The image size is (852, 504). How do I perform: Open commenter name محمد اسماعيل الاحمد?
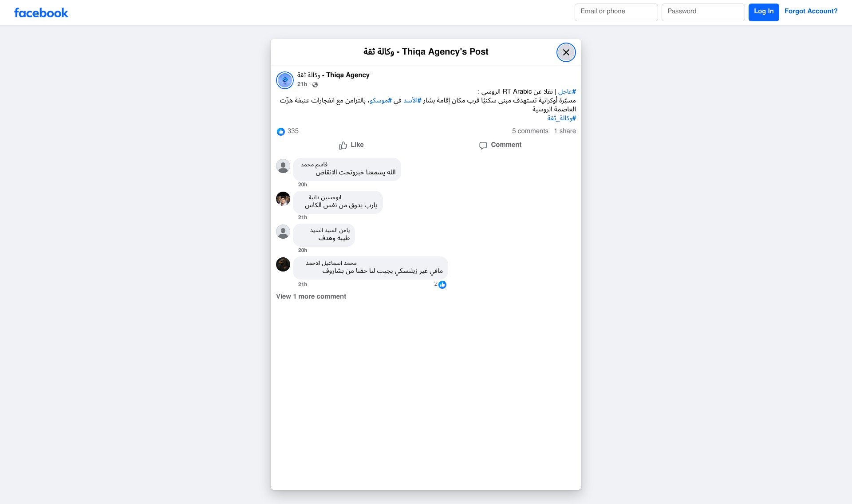pos(331,263)
